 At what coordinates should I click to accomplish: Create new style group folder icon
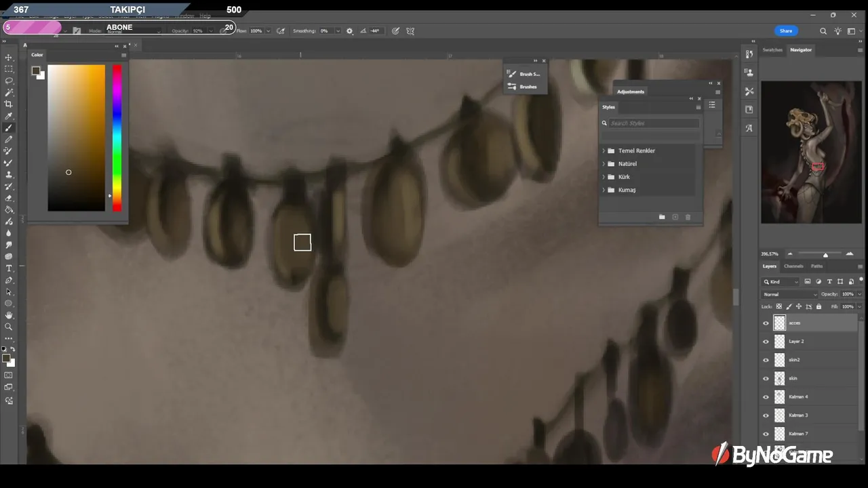coord(662,217)
